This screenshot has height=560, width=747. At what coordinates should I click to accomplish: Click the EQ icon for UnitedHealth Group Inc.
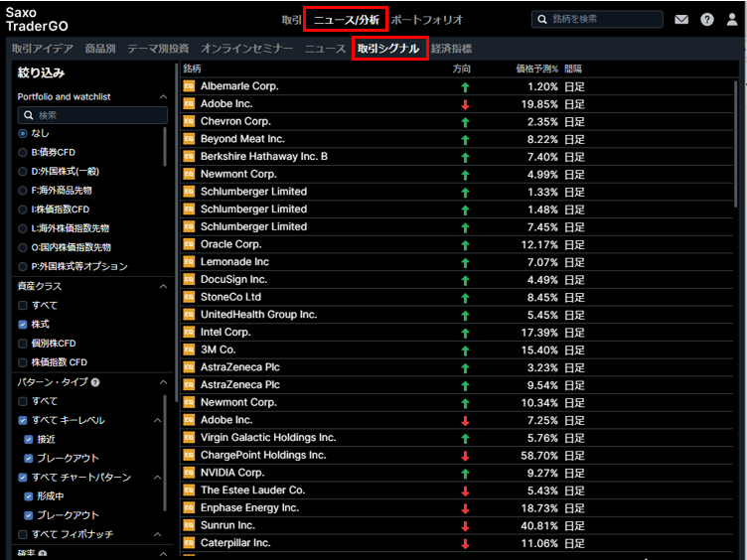(189, 315)
